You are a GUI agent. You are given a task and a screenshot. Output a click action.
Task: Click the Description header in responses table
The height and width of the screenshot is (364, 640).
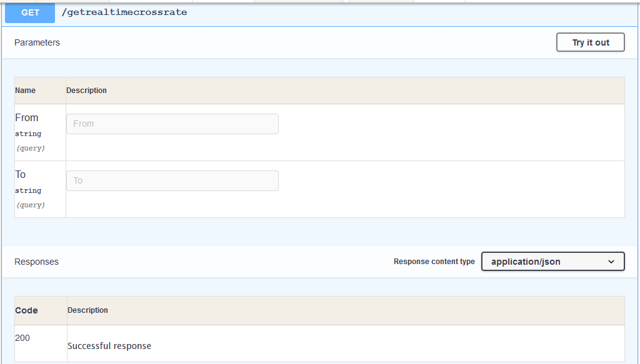(87, 310)
